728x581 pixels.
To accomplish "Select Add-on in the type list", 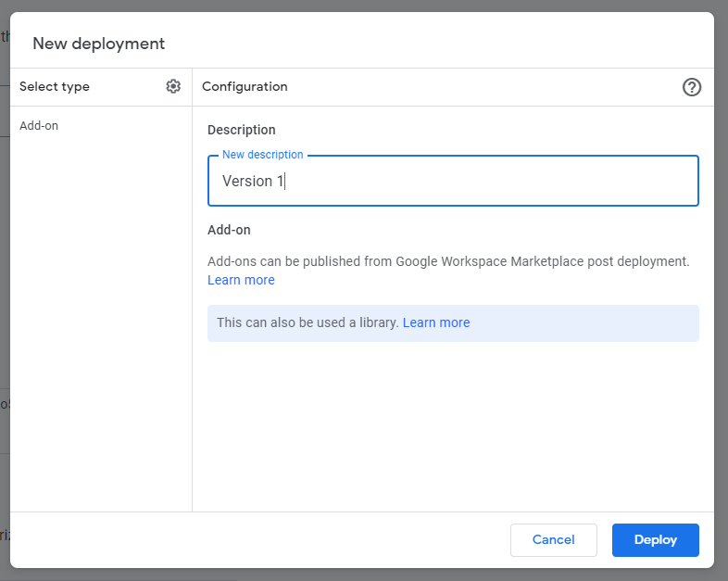I will tap(39, 125).
